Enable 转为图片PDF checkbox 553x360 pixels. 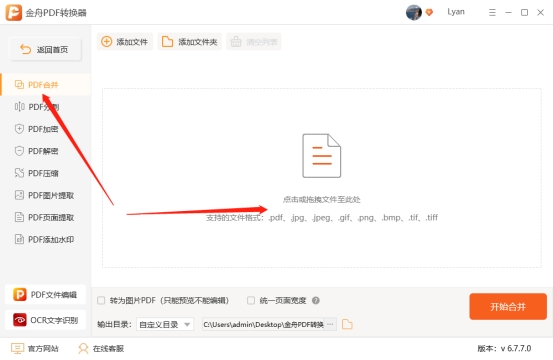pyautogui.click(x=101, y=300)
